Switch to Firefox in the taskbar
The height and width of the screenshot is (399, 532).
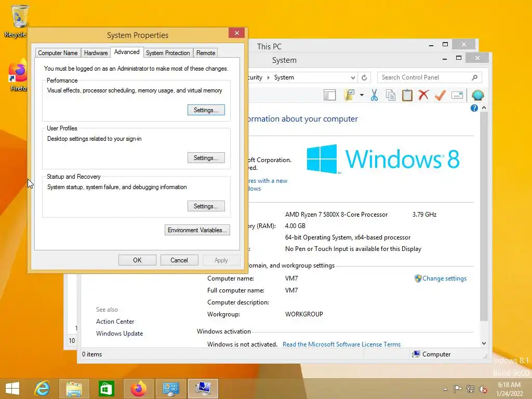tap(138, 389)
